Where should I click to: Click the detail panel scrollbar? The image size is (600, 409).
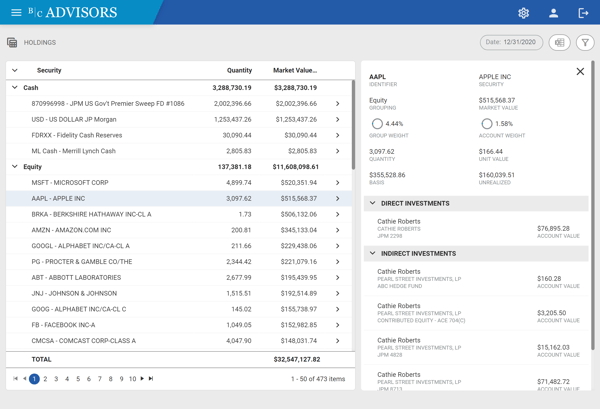593,205
